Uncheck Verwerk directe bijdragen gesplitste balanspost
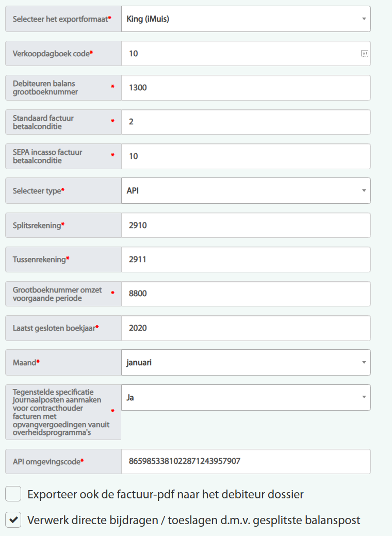Viewport: 392px width, 536px height. point(13,520)
